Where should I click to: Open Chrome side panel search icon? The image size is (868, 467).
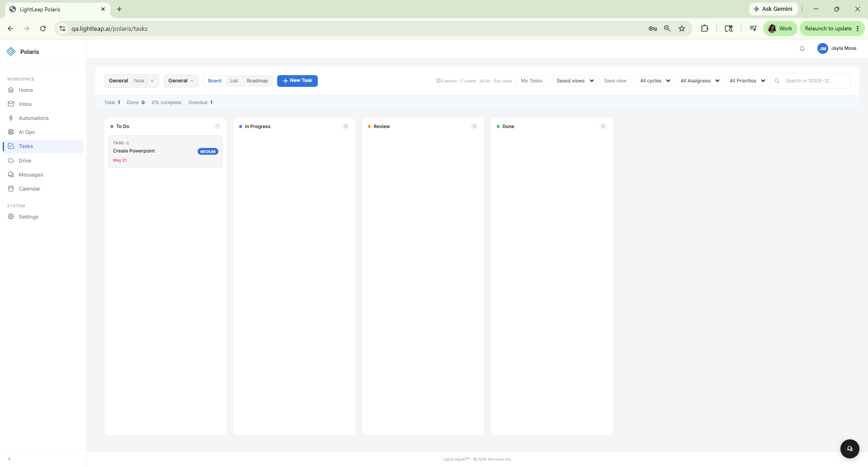point(729,29)
